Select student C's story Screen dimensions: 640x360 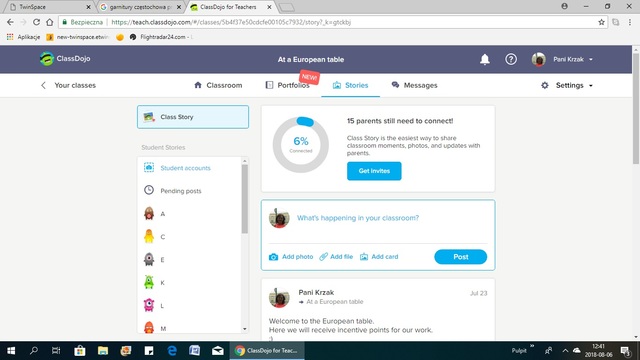point(190,237)
